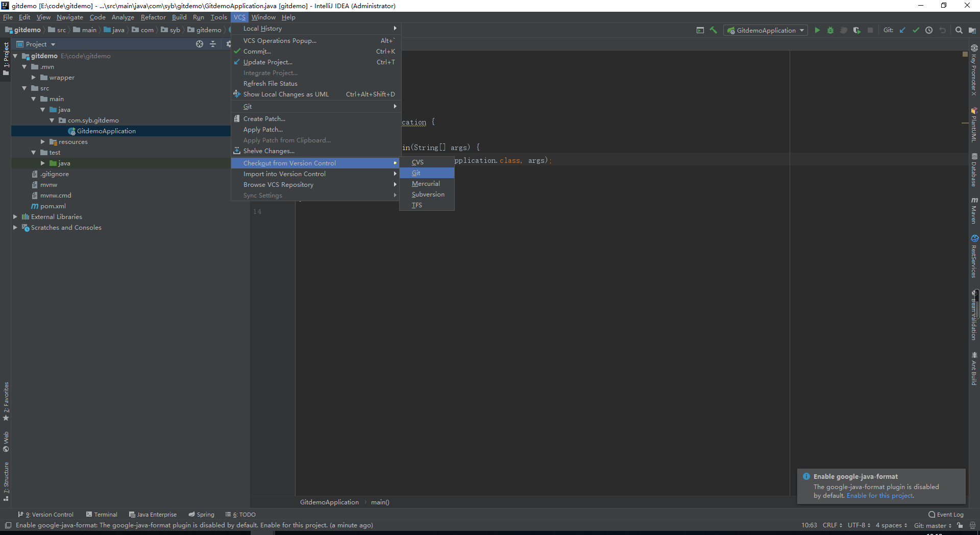
Task: Click the read-only lock icon in status bar
Action: click(960, 525)
